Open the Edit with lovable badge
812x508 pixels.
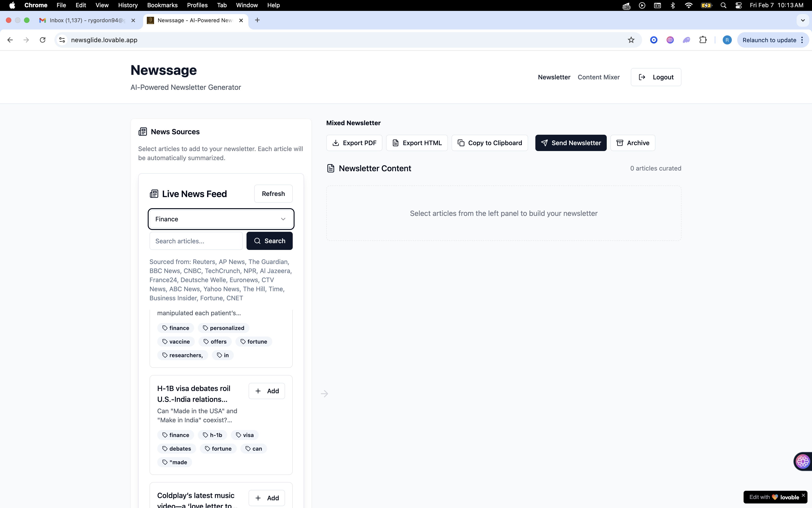774,497
